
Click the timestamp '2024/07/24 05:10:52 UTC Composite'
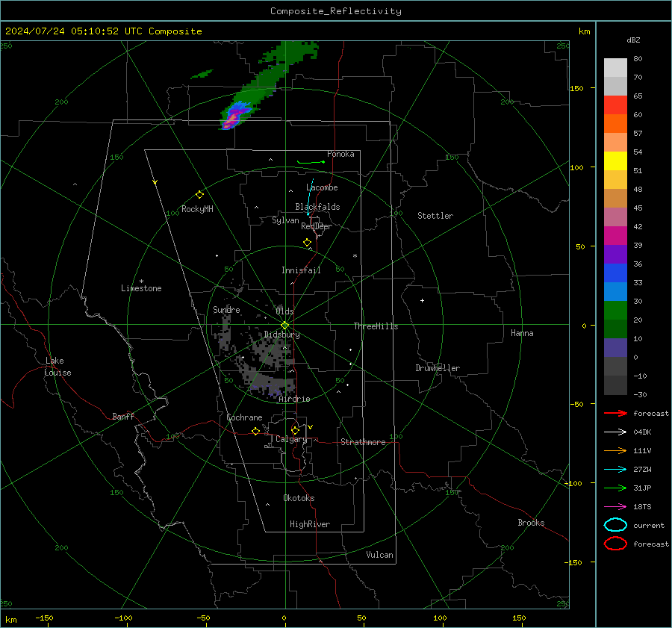pos(103,31)
